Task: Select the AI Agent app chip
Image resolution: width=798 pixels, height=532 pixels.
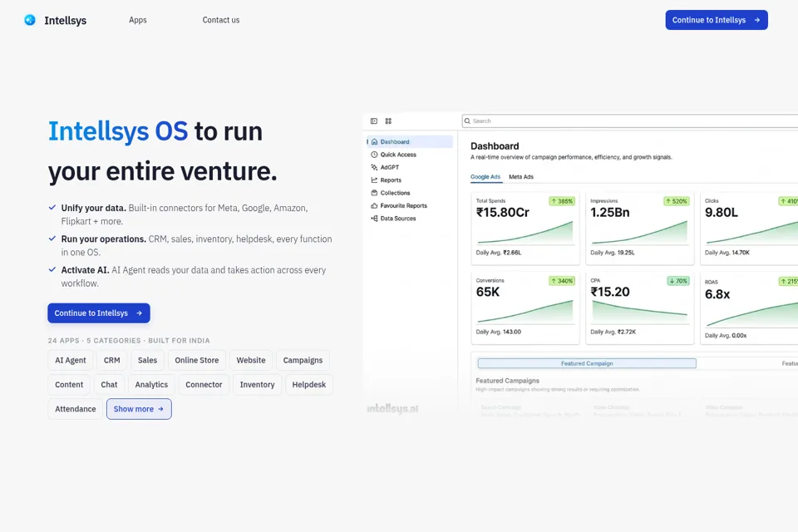Action: click(70, 360)
